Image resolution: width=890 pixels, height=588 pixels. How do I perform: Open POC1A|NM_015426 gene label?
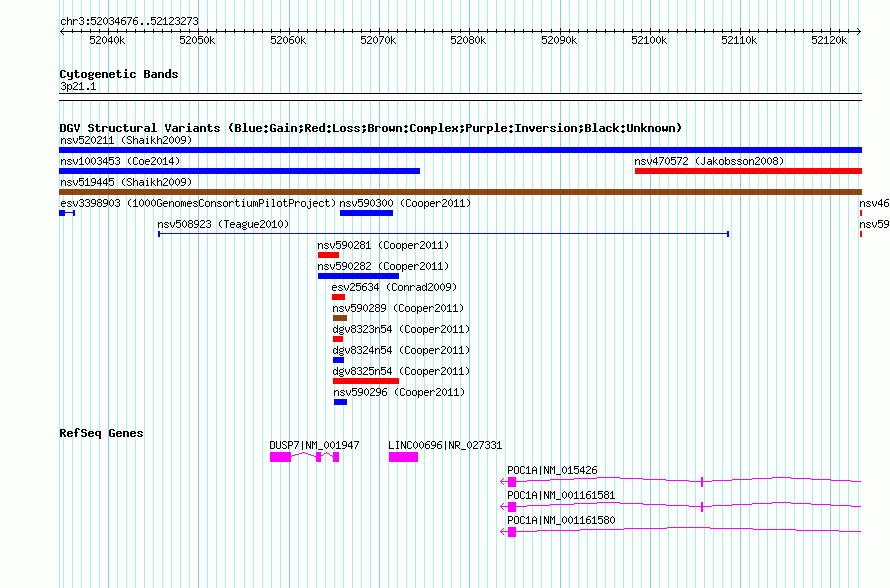coord(552,471)
